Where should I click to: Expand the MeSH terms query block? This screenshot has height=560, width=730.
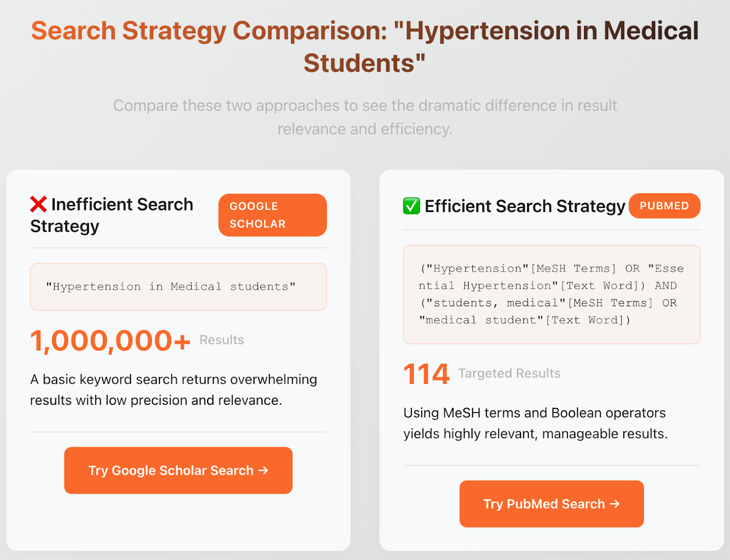point(551,294)
